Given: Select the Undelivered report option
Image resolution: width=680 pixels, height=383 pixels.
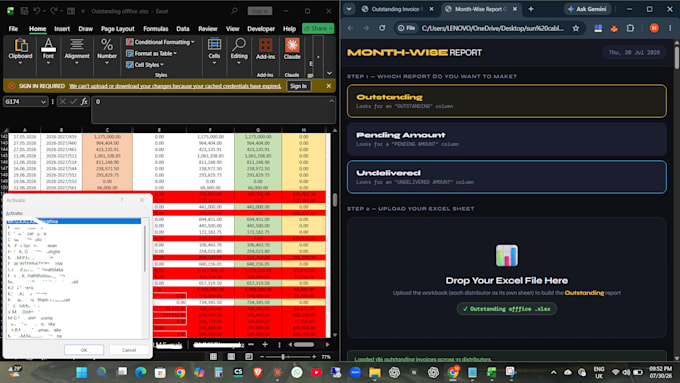Looking at the screenshot, I should pos(507,177).
